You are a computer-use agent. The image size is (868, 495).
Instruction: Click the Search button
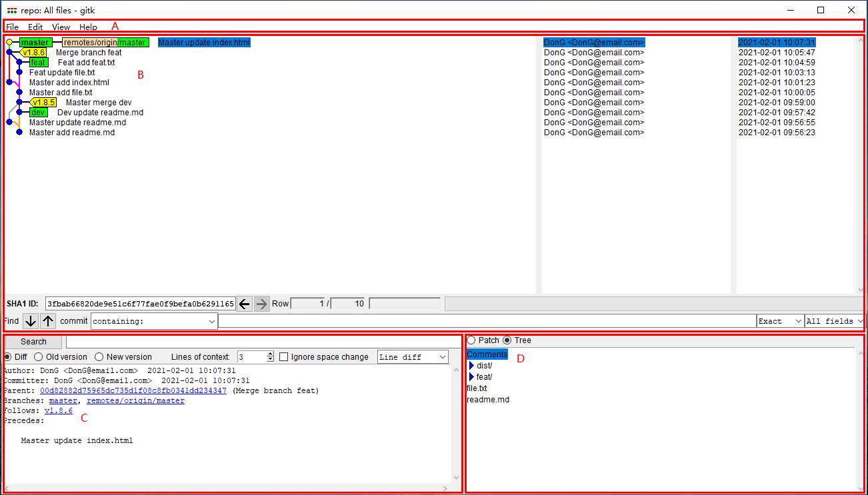pos(33,342)
